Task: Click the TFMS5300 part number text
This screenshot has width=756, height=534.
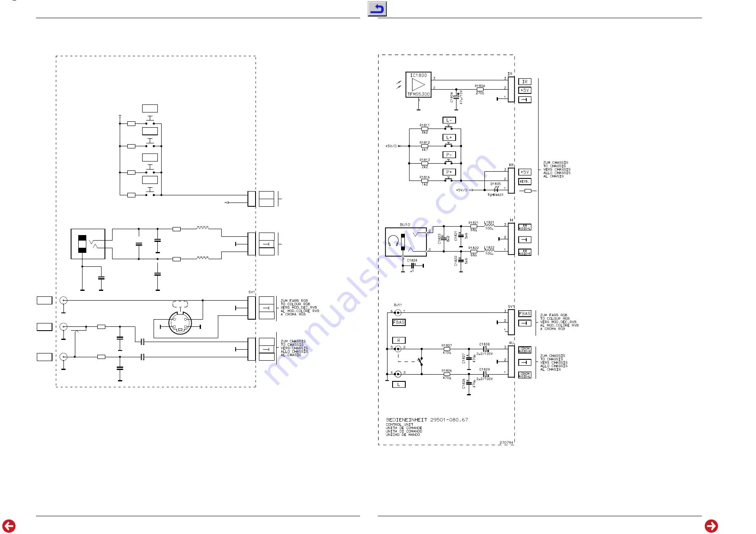Action: click(418, 94)
